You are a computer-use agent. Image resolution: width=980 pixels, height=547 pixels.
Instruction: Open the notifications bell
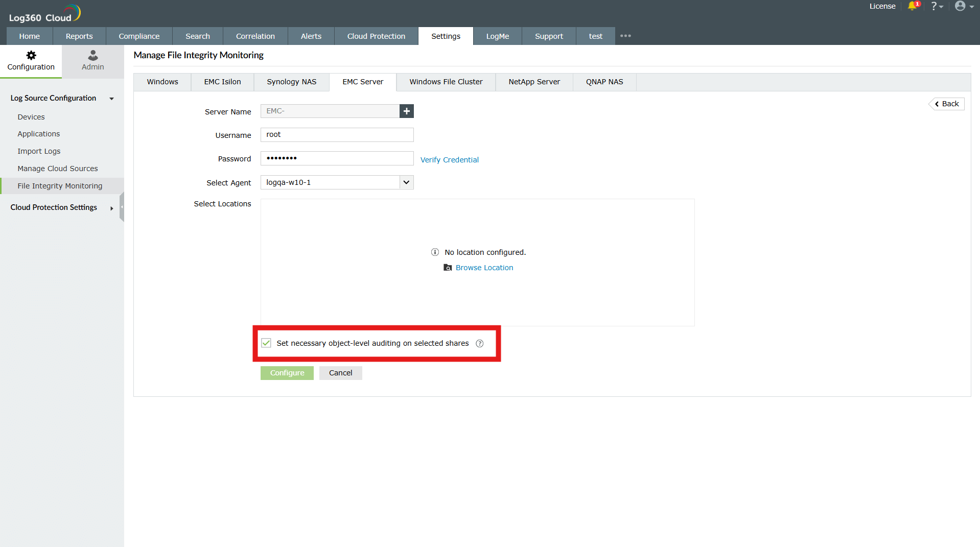point(914,6)
